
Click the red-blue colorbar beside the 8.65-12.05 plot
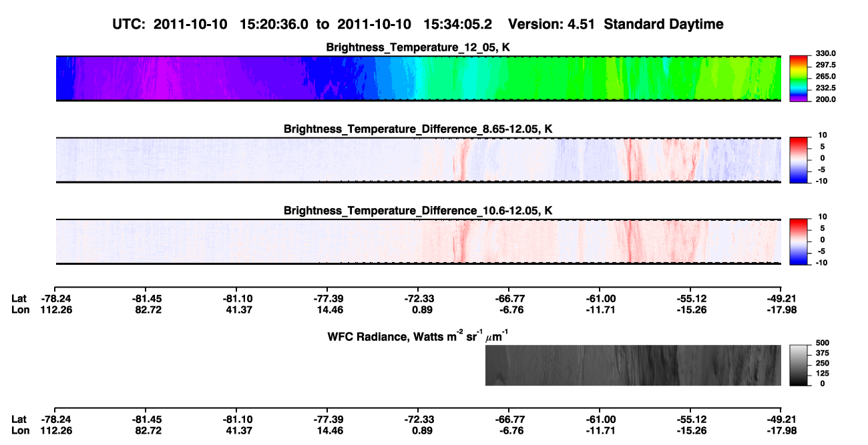[799, 160]
